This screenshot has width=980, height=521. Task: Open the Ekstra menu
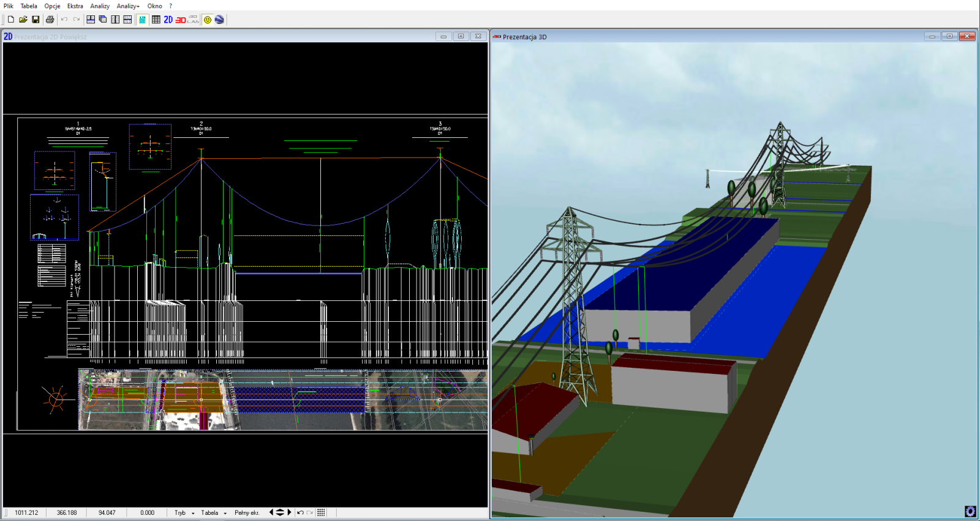coord(75,6)
